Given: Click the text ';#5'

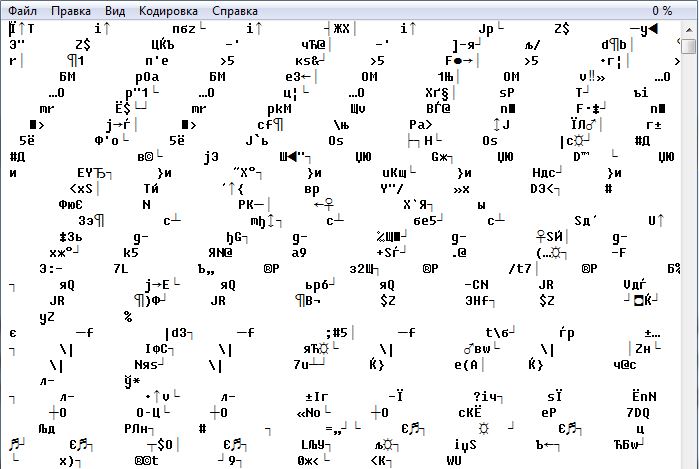Looking at the screenshot, I should tap(337, 333).
